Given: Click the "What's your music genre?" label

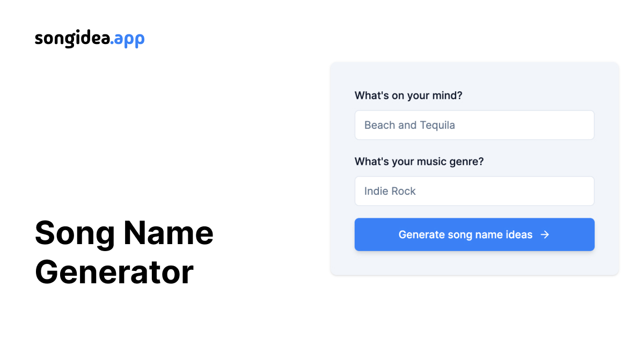Looking at the screenshot, I should click(419, 161).
